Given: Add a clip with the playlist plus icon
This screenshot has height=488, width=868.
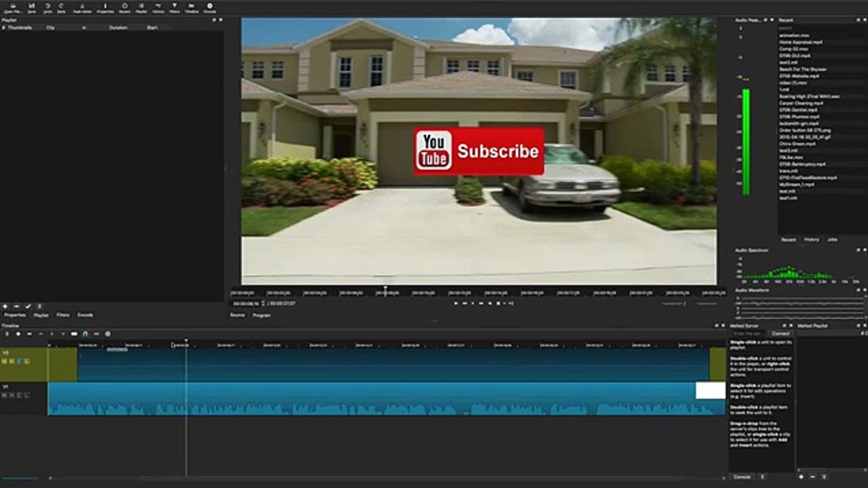Looking at the screenshot, I should [5, 306].
